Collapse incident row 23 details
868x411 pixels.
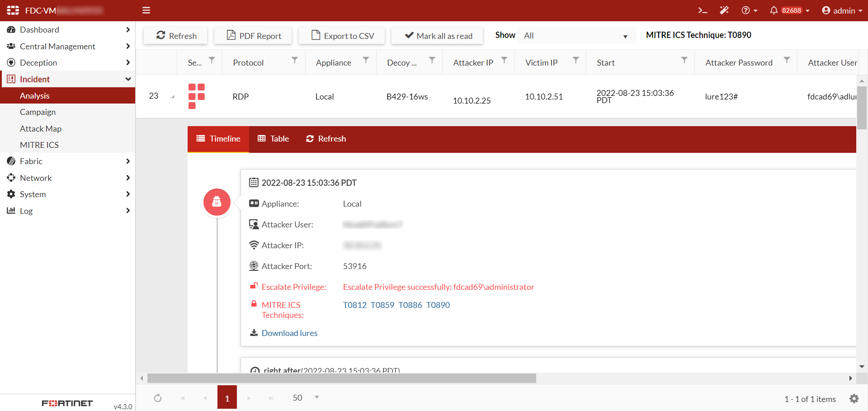coord(173,97)
